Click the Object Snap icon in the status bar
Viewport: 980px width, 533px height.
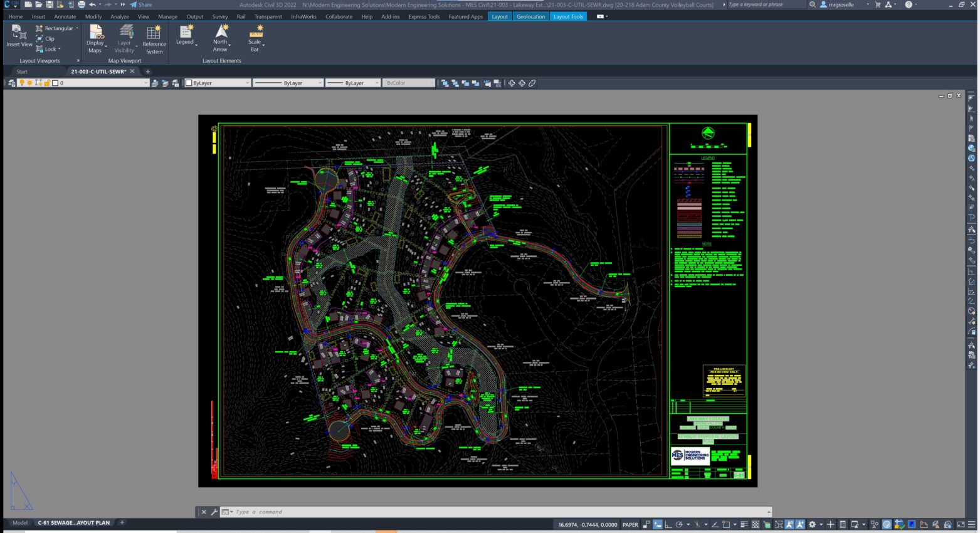point(789,524)
